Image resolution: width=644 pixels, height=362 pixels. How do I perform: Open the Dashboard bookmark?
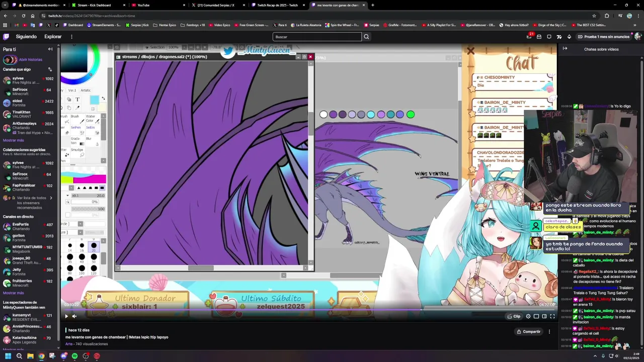tap(73, 25)
